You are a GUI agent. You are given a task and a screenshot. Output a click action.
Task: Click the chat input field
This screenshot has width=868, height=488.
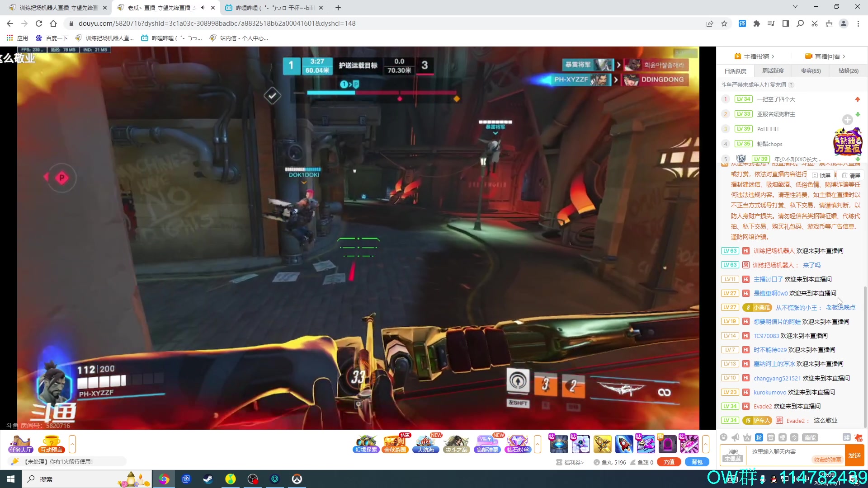click(x=795, y=455)
